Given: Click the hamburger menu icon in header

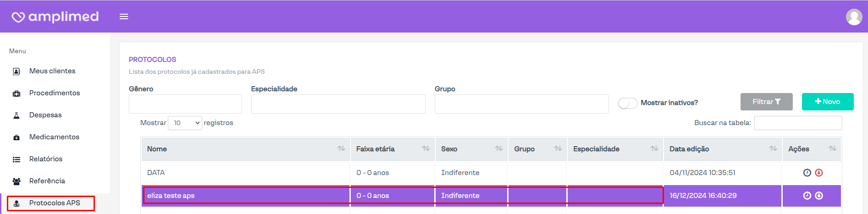Looking at the screenshot, I should click(x=124, y=16).
